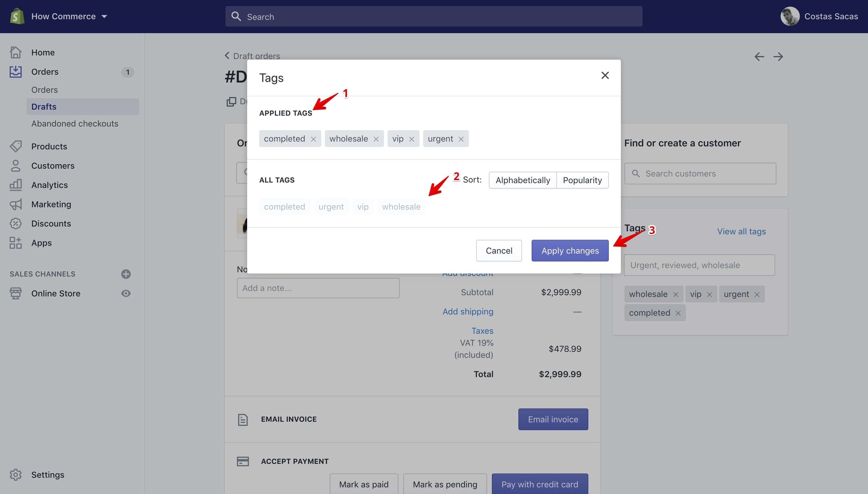Remove completed tag in Tags card
The width and height of the screenshot is (868, 494).
coord(678,313)
